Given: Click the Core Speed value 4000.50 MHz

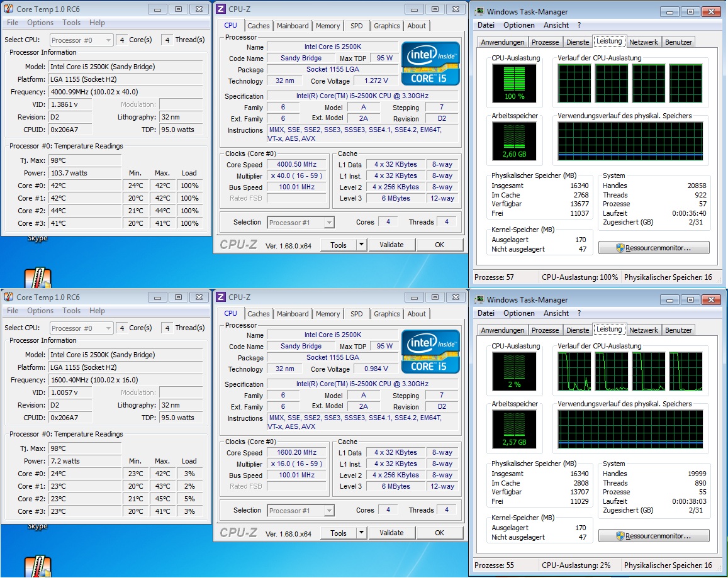Looking at the screenshot, I should (297, 164).
